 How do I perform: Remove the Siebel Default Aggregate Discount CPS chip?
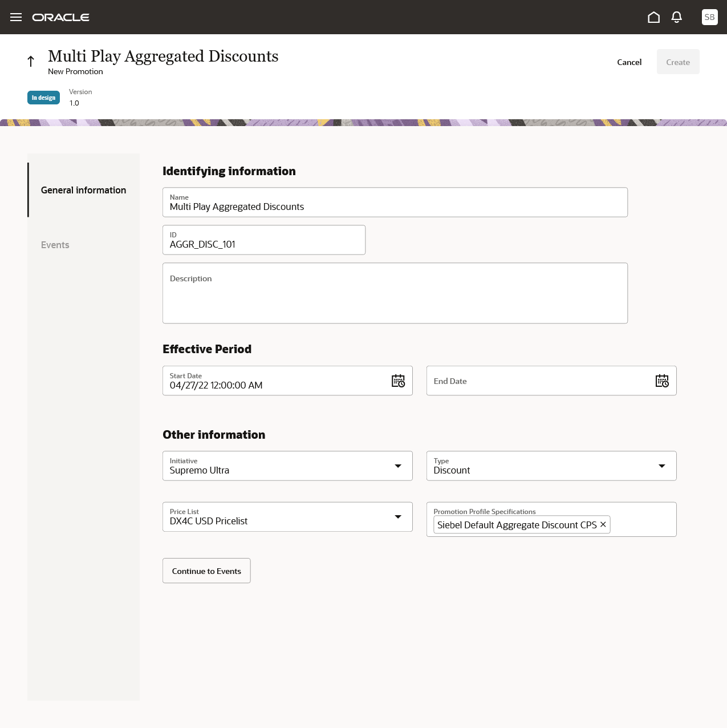click(x=603, y=524)
